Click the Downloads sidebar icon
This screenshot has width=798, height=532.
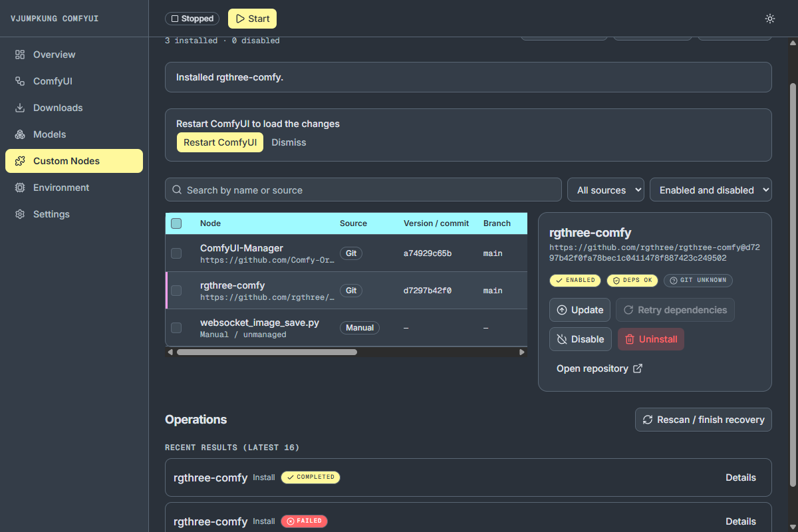(20, 108)
